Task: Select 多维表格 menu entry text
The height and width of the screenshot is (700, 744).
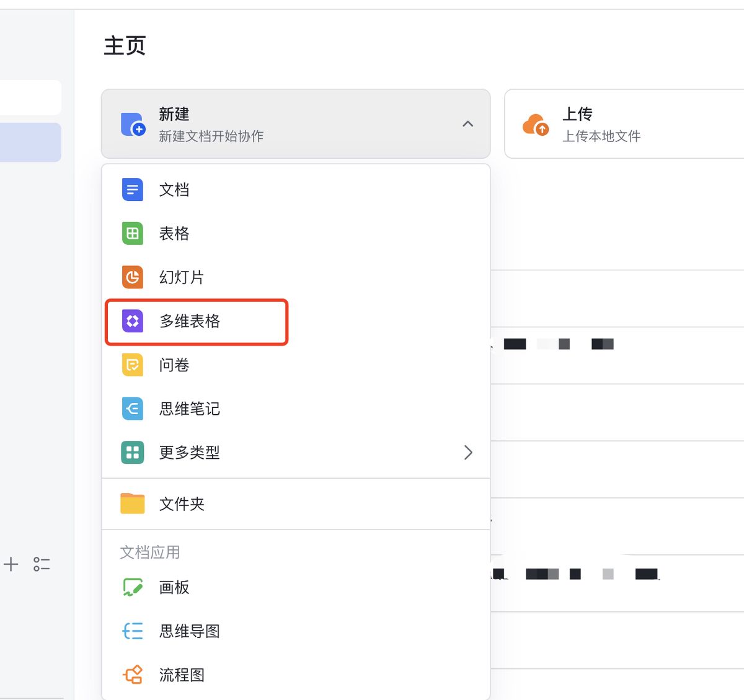Action: pos(190,321)
